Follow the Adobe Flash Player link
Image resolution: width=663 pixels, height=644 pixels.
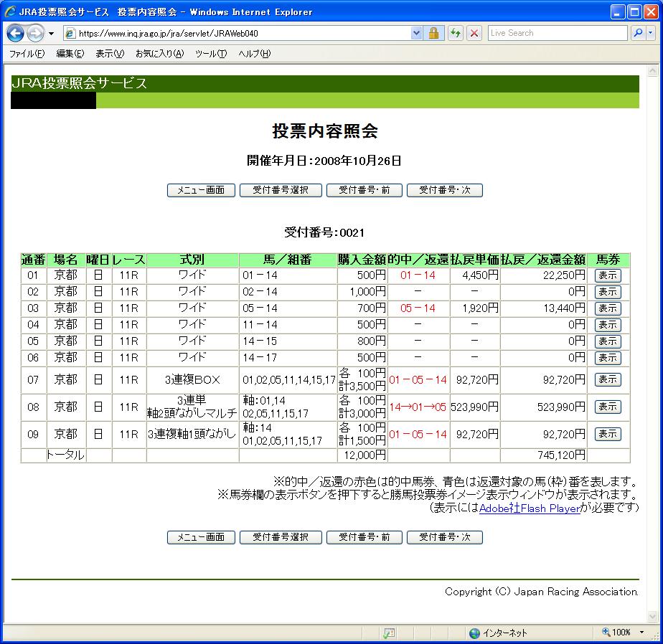pyautogui.click(x=529, y=508)
